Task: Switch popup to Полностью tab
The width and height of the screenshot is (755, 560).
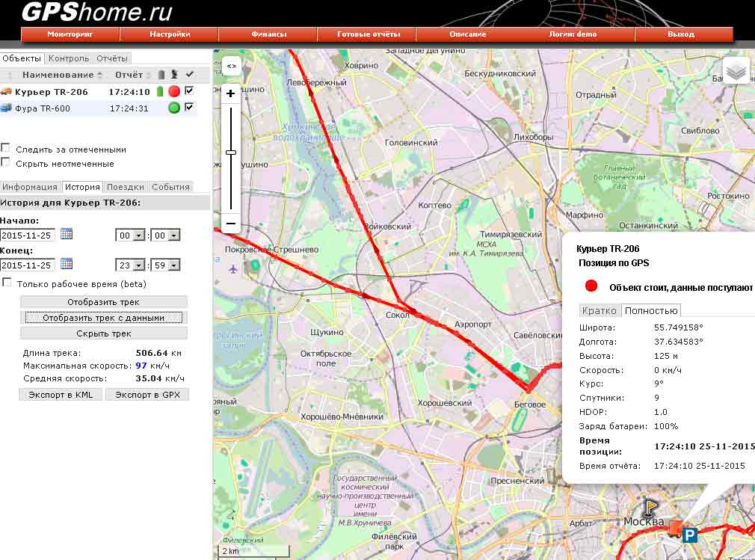Action: [x=651, y=310]
